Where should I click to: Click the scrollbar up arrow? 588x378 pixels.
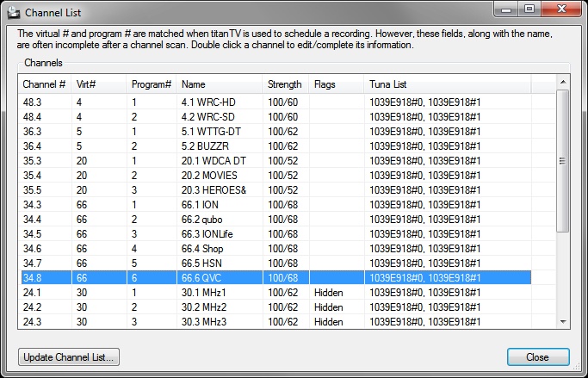point(563,82)
